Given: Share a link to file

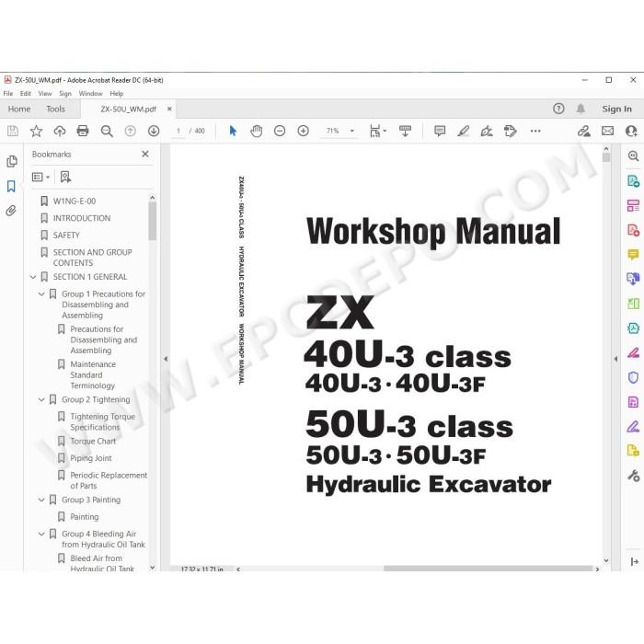Looking at the screenshot, I should coord(583,131).
